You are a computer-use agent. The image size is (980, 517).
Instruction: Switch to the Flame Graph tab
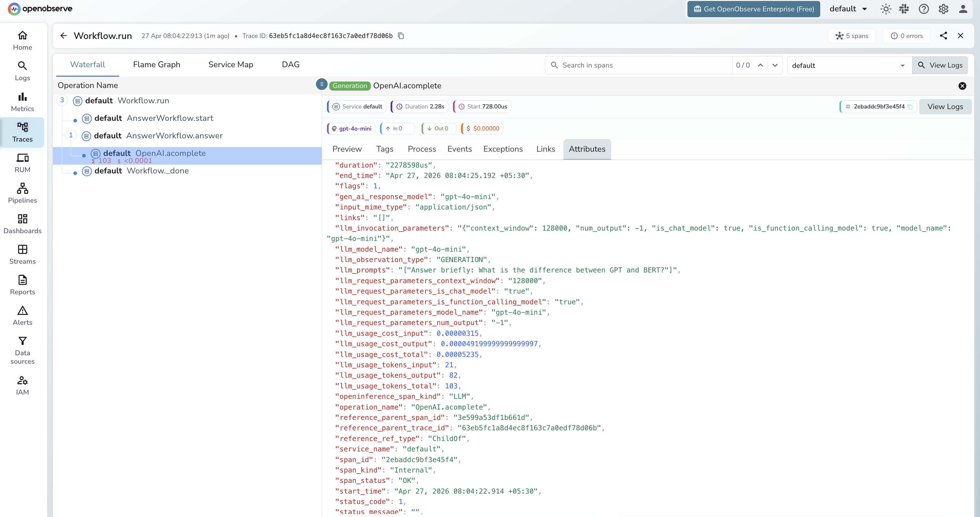157,64
